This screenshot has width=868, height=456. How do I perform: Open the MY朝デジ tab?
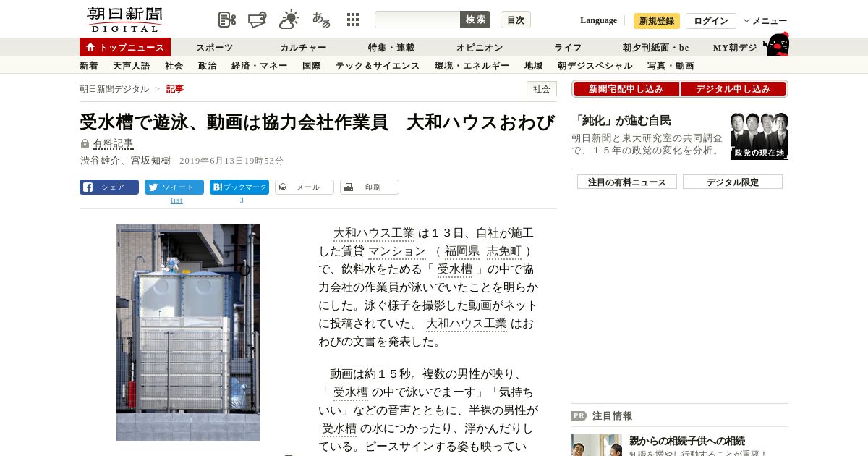click(735, 47)
